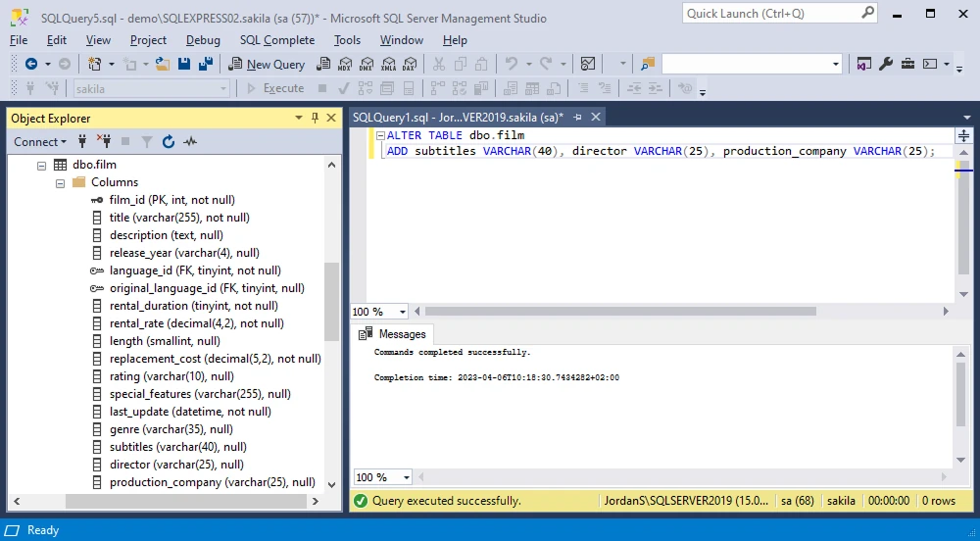
Task: Click Disconnect icon in Object Explorer
Action: [103, 142]
